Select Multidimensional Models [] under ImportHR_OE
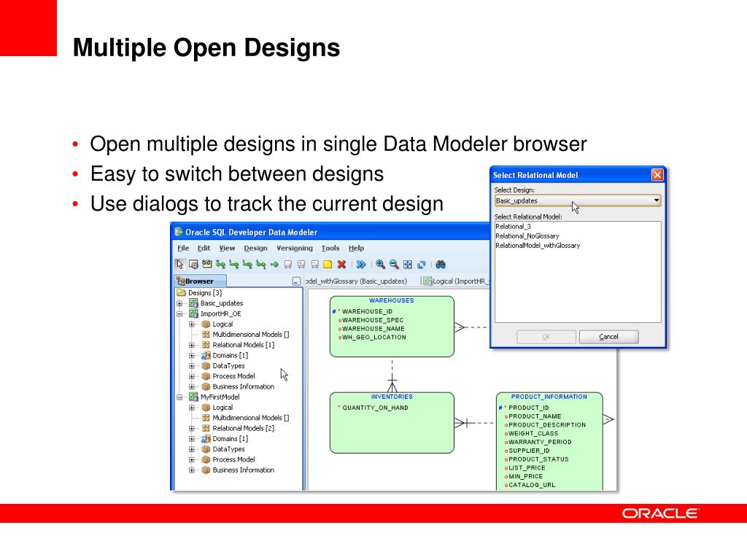 click(251, 335)
